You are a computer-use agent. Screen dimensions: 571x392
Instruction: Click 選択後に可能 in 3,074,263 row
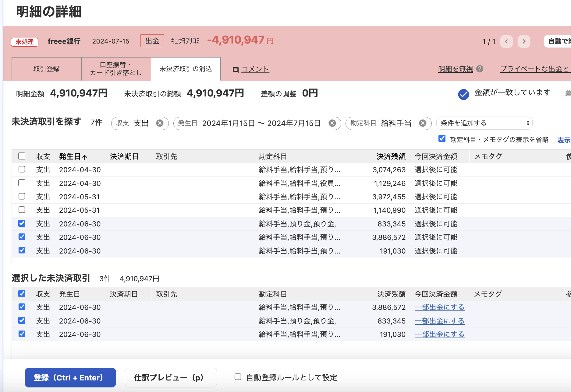point(436,170)
